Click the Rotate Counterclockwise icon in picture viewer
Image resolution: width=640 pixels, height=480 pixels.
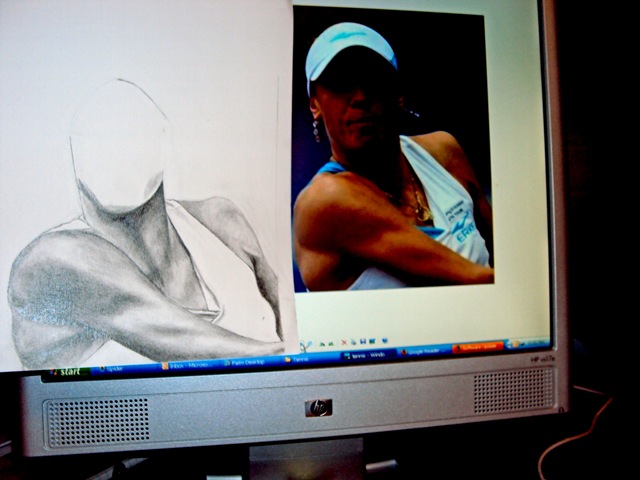(331, 343)
